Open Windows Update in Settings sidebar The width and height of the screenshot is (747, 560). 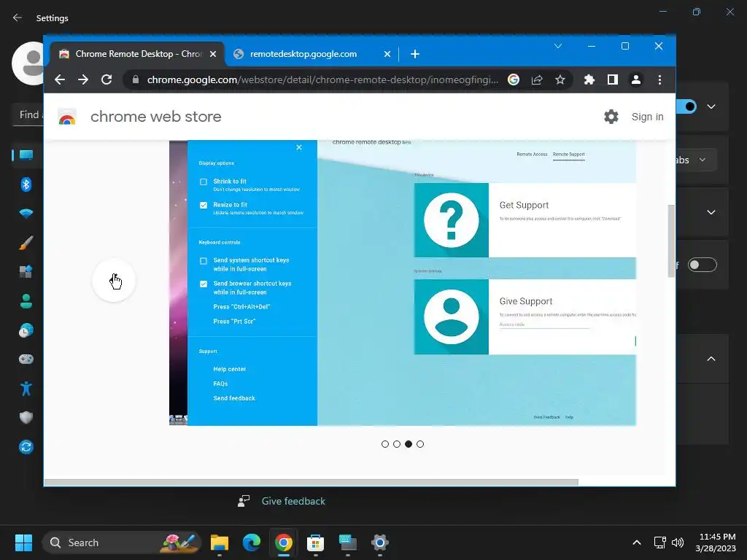click(x=26, y=447)
